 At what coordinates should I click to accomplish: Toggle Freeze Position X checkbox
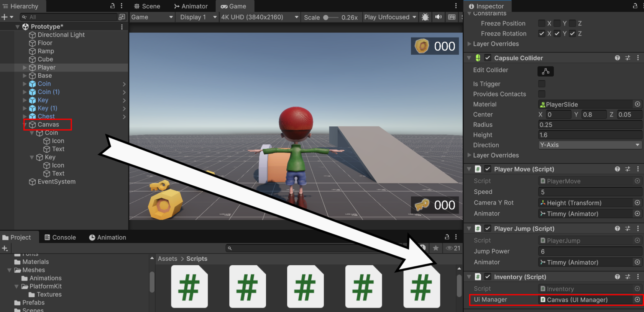tap(542, 23)
